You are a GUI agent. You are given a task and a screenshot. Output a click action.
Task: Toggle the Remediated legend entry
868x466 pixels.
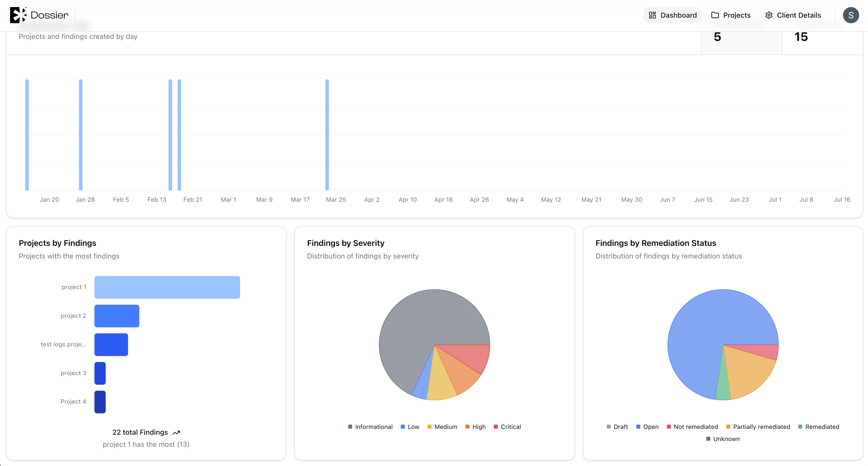click(x=818, y=427)
